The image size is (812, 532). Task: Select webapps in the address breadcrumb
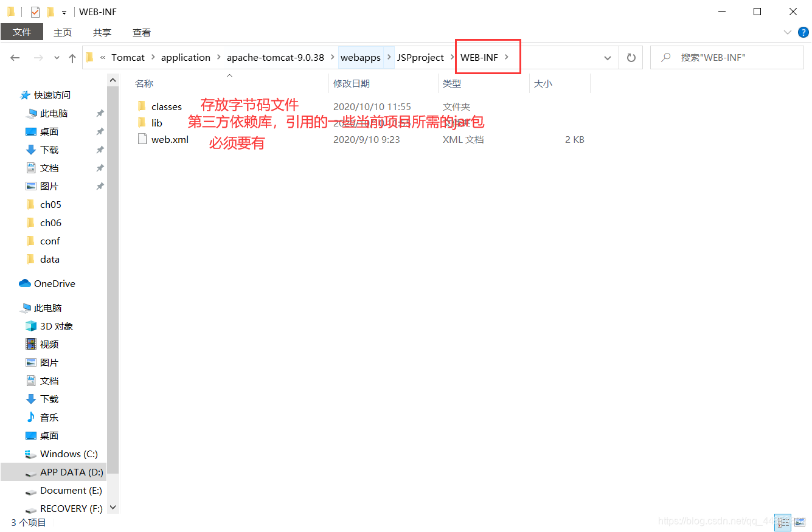click(x=361, y=58)
